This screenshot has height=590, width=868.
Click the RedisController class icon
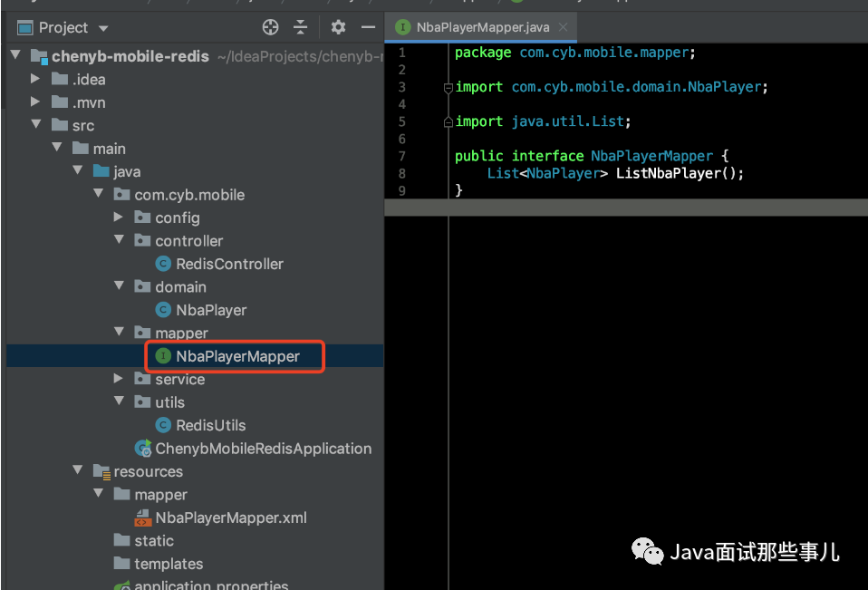point(163,264)
